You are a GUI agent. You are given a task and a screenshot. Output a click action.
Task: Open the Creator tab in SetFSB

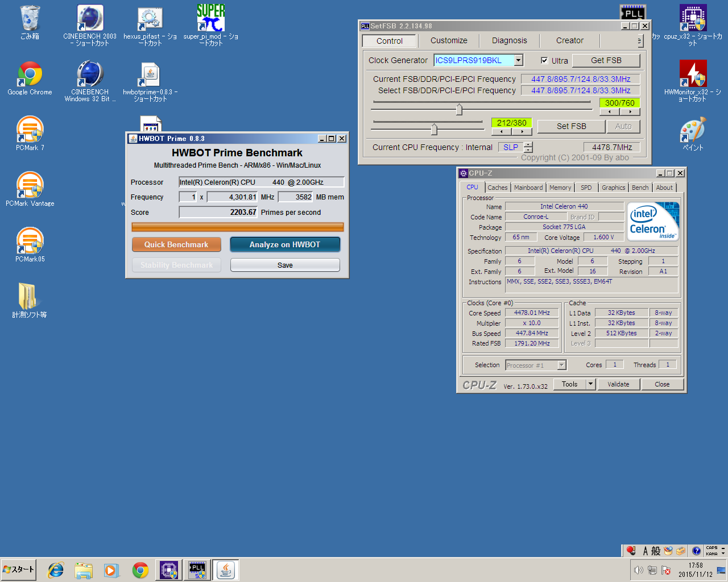click(x=570, y=40)
